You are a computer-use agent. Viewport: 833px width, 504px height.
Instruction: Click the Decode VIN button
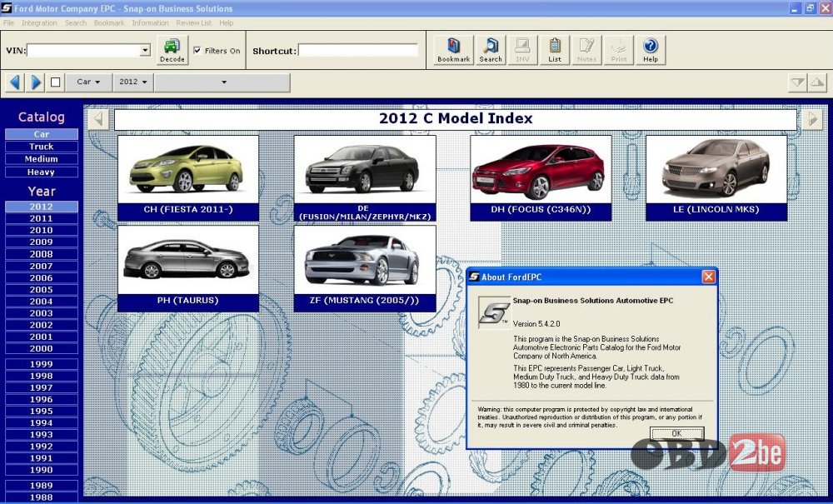click(x=172, y=51)
